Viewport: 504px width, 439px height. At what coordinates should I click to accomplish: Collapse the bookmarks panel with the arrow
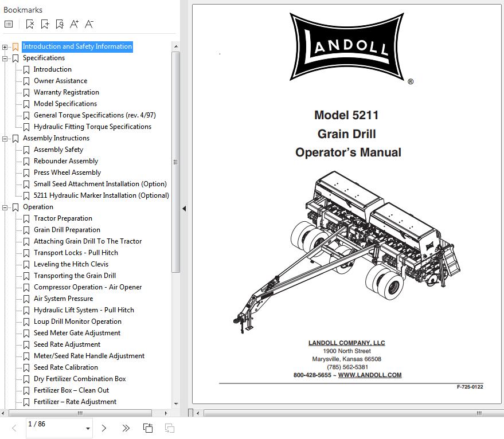[x=184, y=209]
